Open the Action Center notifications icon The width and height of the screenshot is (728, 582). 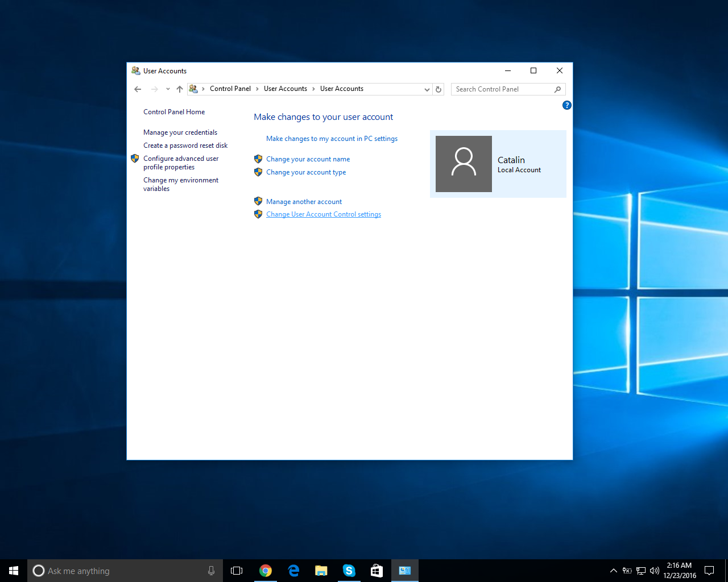click(x=709, y=571)
